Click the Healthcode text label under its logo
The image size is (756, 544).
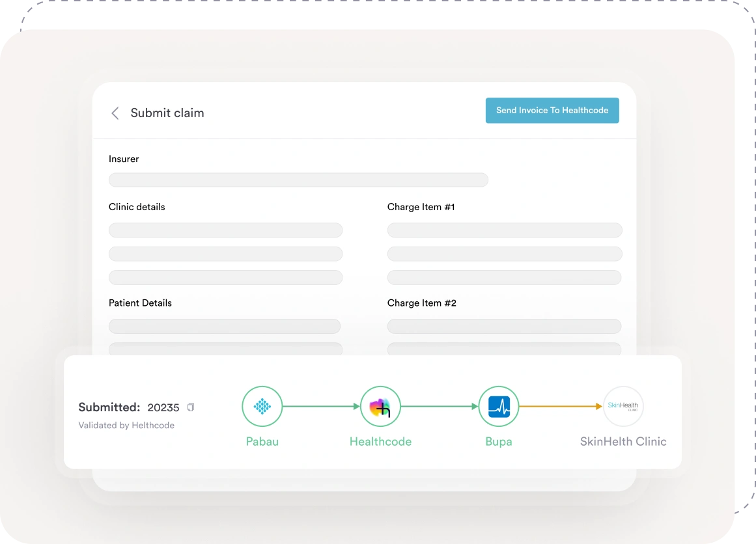[380, 442]
